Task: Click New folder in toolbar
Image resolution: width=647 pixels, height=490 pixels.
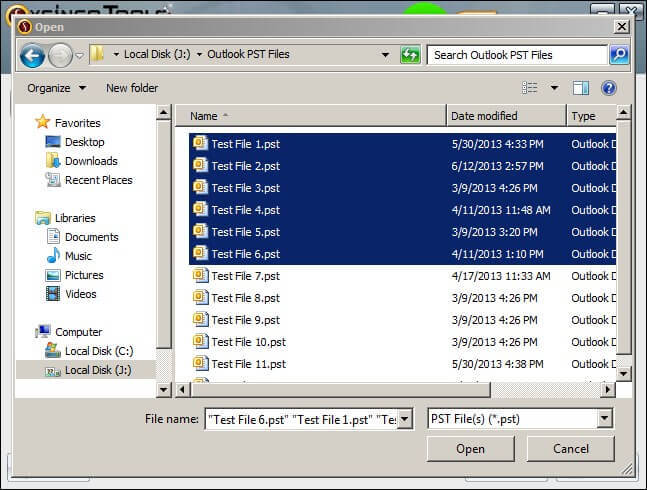Action: point(132,88)
